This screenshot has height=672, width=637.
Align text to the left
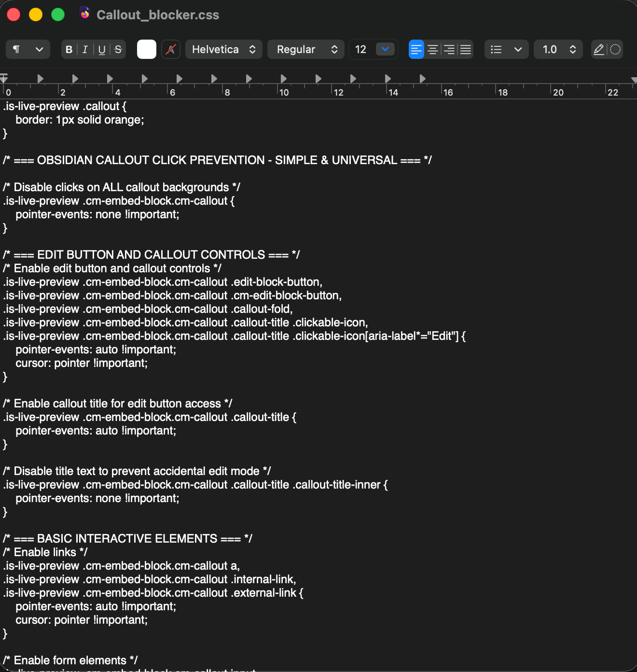(416, 49)
